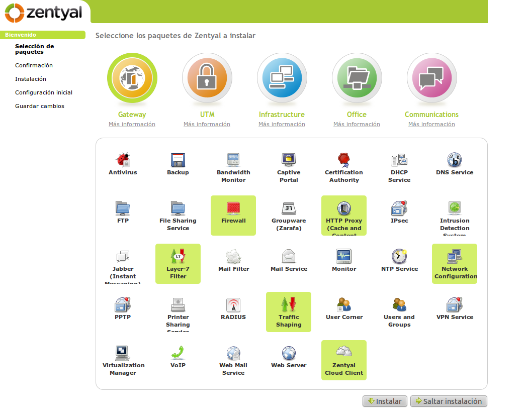526x420 pixels.
Task: Select the VPN Service package
Action: click(455, 311)
